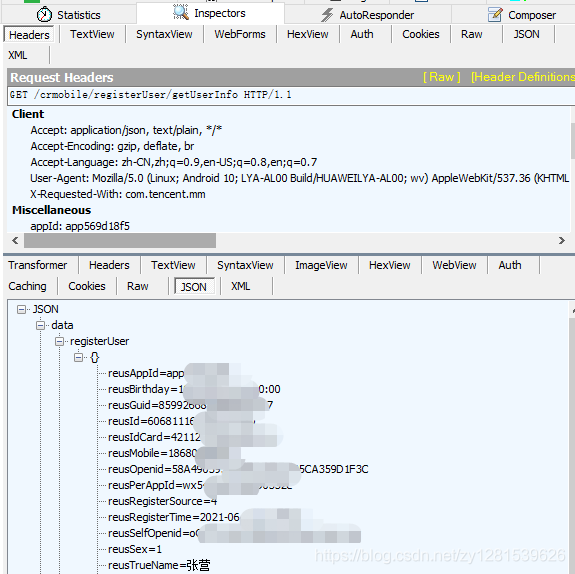Collapse the {} object node

tap(78, 358)
